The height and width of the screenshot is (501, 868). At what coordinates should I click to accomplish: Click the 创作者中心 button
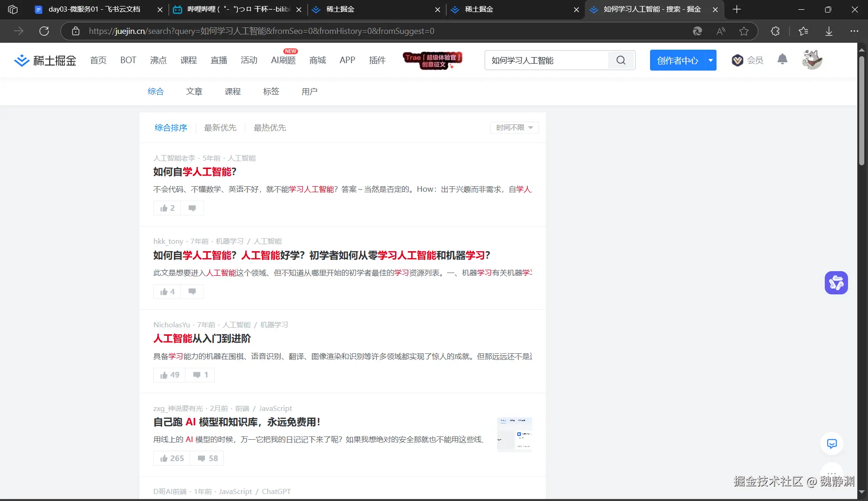click(677, 60)
